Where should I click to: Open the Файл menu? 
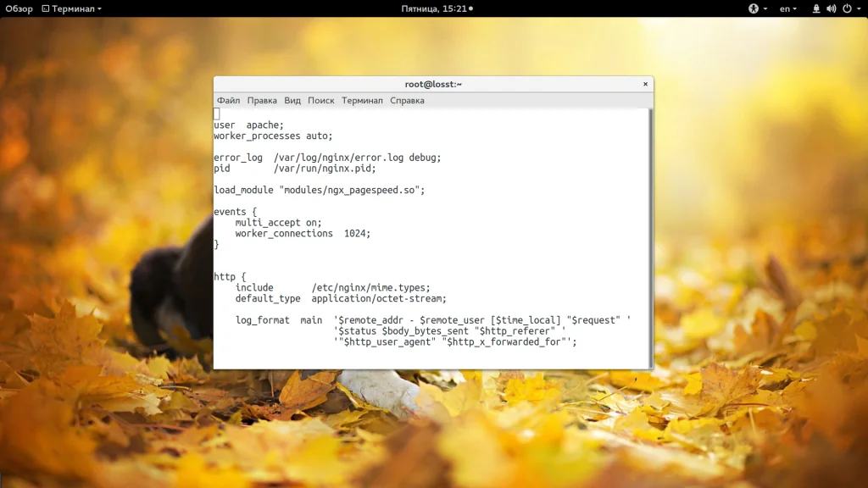point(228,100)
